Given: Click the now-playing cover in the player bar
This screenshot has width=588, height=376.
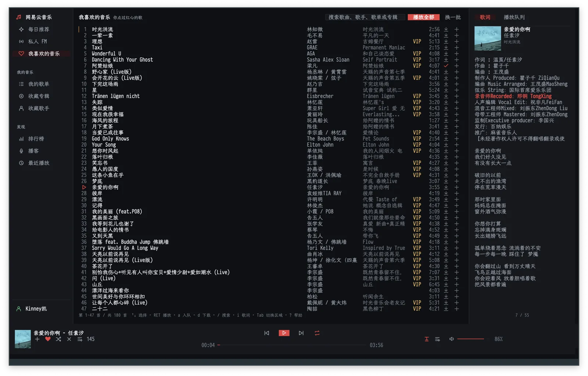Looking at the screenshot, I should pos(23,339).
